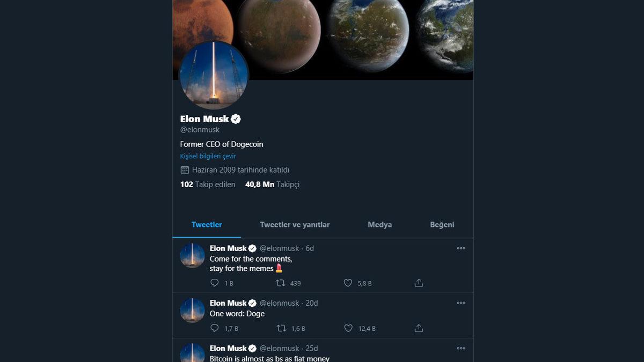Viewport: 644px width, 362px height.
Task: Select the Beğeni tab
Action: (442, 225)
